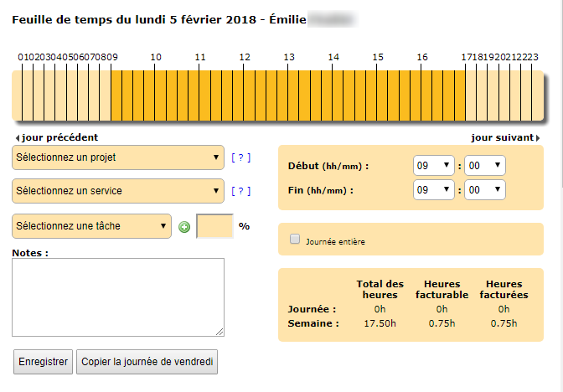This screenshot has width=563, height=392.
Task: Open the 'Sélectionnez un service' dropdown
Action: tap(118, 191)
